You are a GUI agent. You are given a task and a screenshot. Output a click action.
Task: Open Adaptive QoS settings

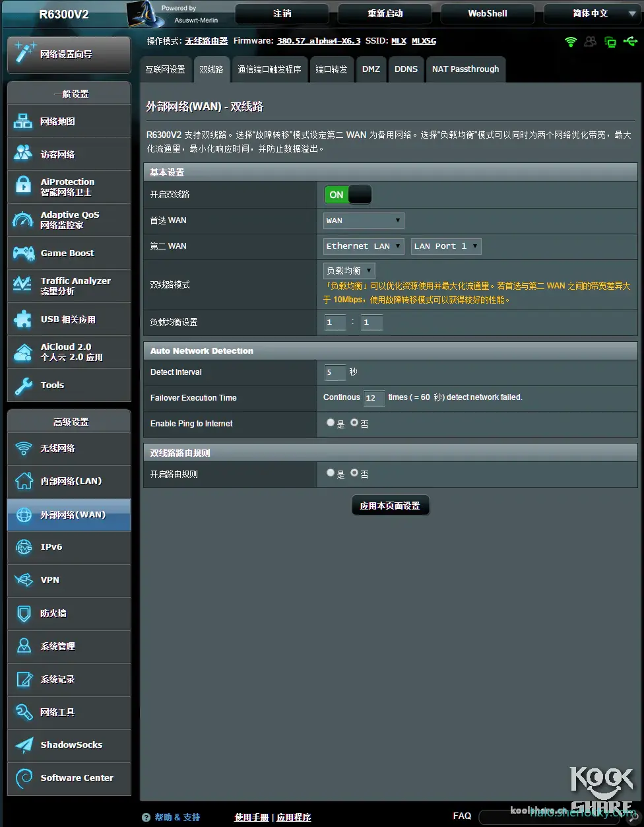point(69,220)
